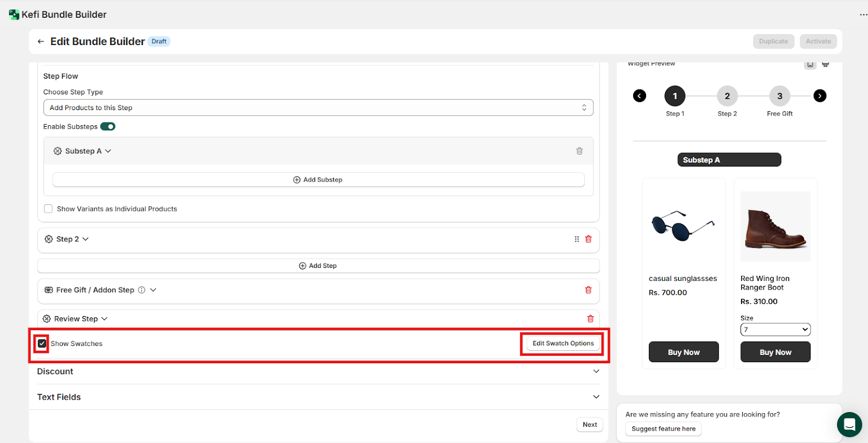Open the Size dropdown for Ranger Boot

click(775, 330)
